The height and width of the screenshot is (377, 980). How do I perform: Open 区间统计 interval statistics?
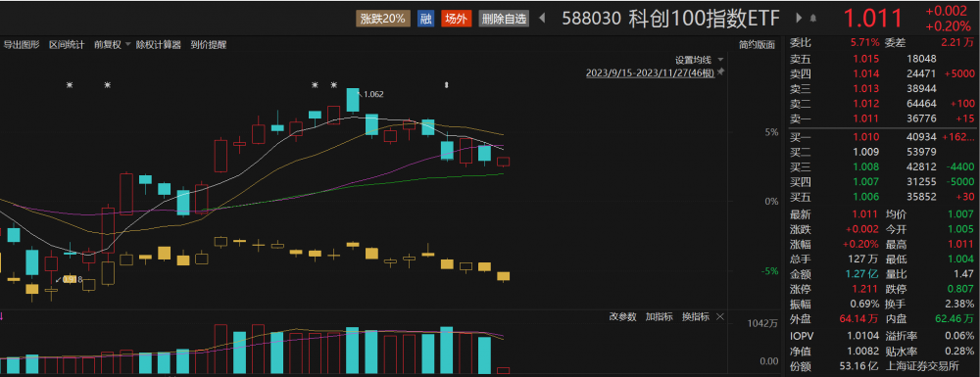[67, 44]
